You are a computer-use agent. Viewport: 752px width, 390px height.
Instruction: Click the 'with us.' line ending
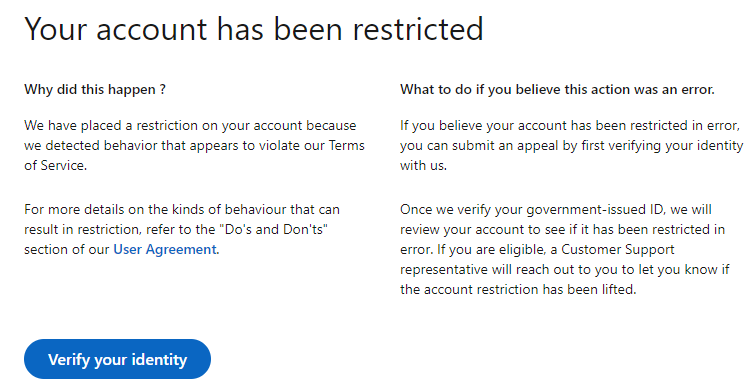[423, 165]
